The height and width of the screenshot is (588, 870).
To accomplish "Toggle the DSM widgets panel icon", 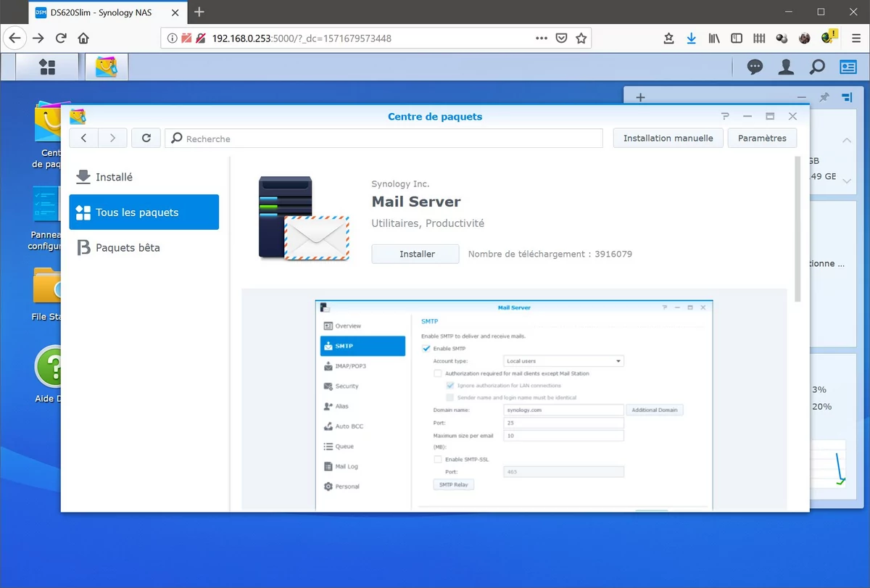I will pos(848,67).
